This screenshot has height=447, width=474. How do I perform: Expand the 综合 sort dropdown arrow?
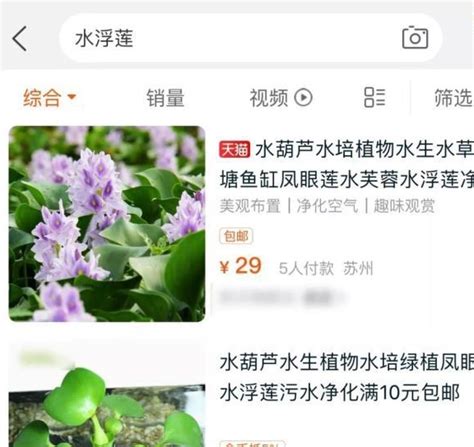point(72,97)
